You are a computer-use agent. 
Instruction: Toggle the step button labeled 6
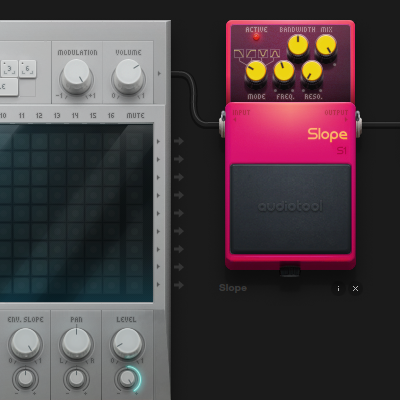point(27,69)
